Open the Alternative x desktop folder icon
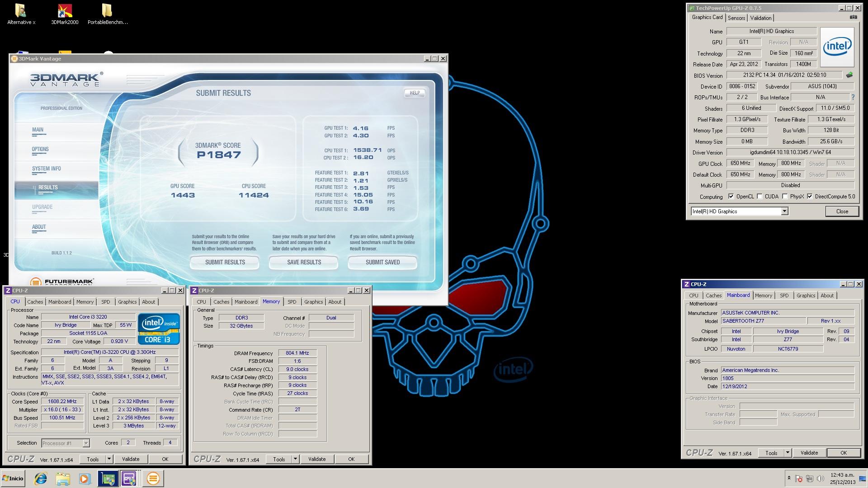Screen dimensions: 868x488 pos(21,14)
